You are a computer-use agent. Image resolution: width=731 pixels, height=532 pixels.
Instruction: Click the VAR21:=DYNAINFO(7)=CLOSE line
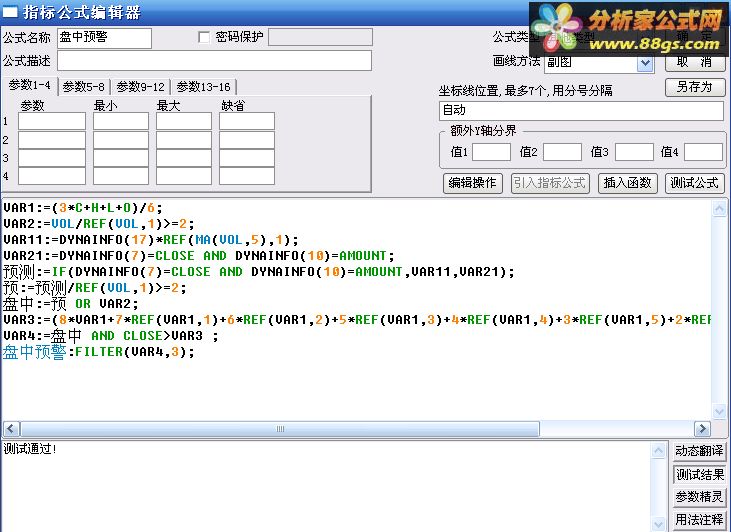tap(199, 256)
